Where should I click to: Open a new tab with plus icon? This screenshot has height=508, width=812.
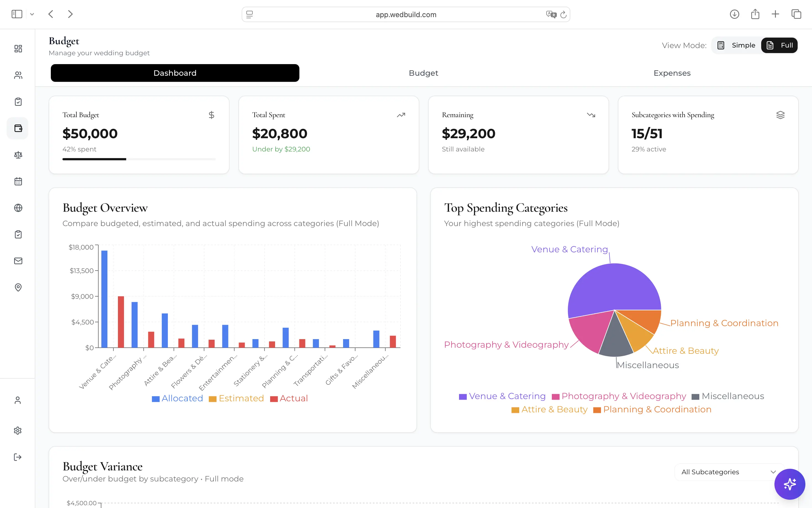click(775, 14)
